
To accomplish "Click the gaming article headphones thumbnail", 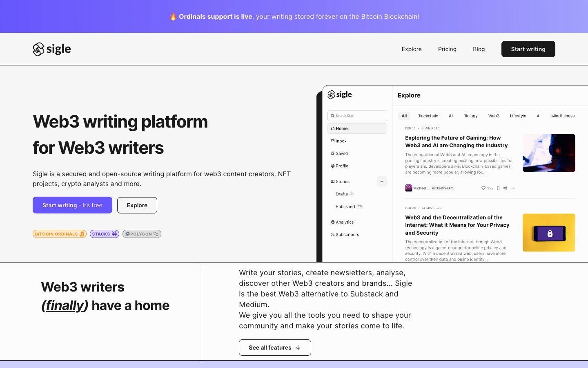I will (549, 153).
